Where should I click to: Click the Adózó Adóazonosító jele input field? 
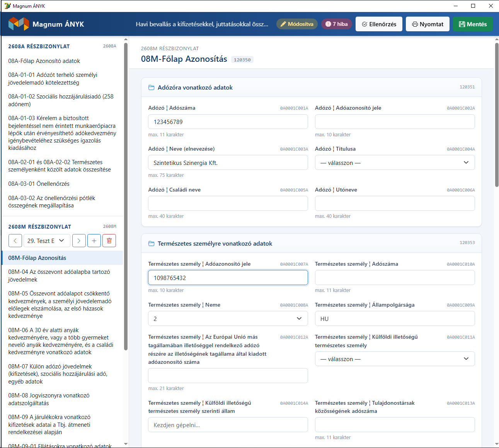point(395,122)
